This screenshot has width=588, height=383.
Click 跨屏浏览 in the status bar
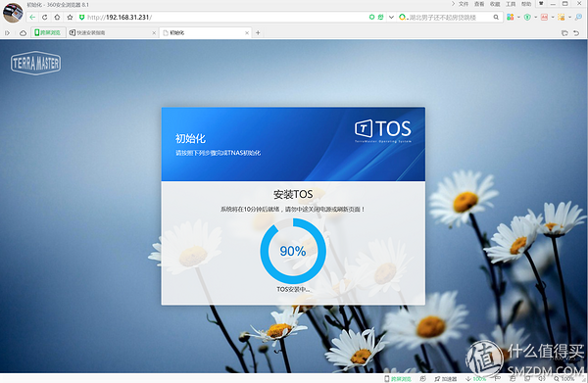pos(398,378)
